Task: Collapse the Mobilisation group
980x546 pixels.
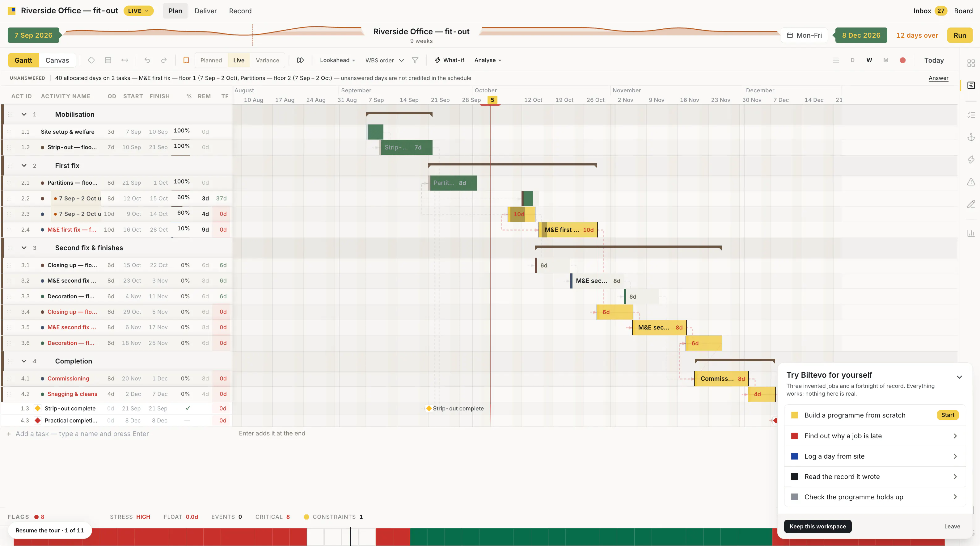Action: (x=24, y=114)
